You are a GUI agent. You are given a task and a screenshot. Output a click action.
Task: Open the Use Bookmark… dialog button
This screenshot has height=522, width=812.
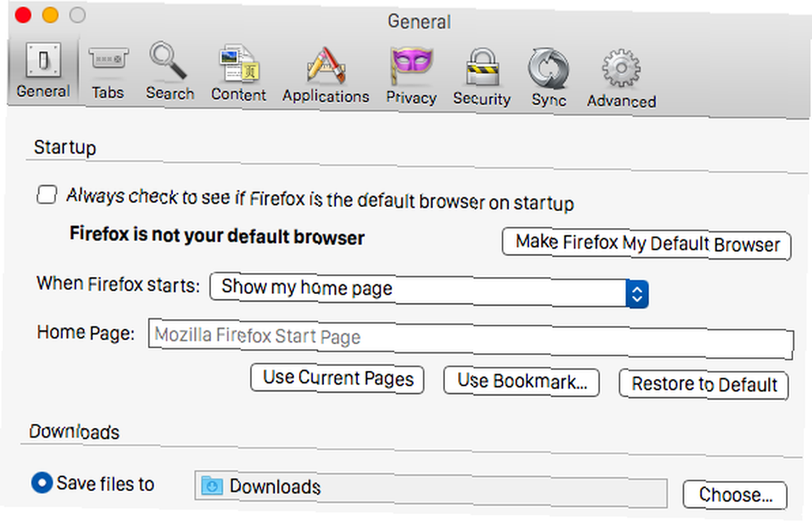click(521, 382)
